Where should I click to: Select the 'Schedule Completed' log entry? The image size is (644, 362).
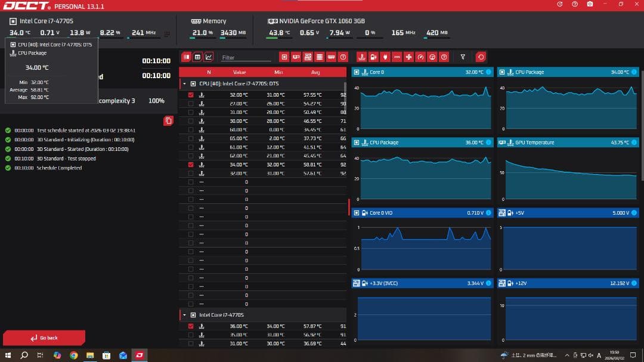pyautogui.click(x=59, y=168)
